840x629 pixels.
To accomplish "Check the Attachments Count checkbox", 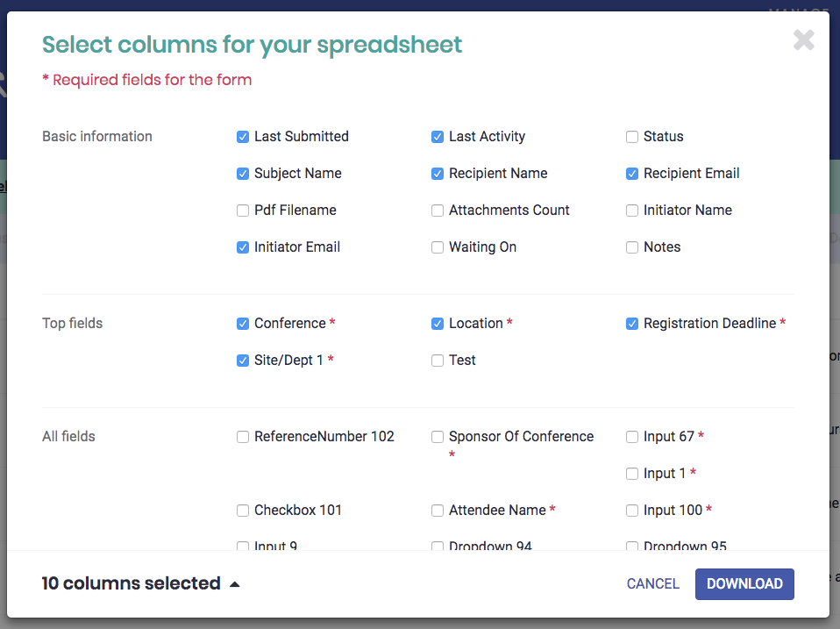I will [438, 211].
